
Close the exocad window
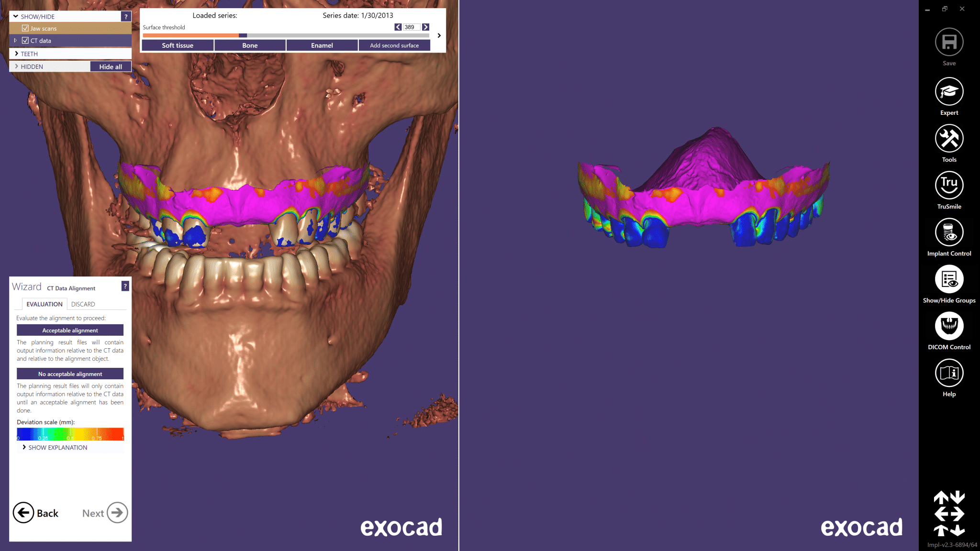962,9
